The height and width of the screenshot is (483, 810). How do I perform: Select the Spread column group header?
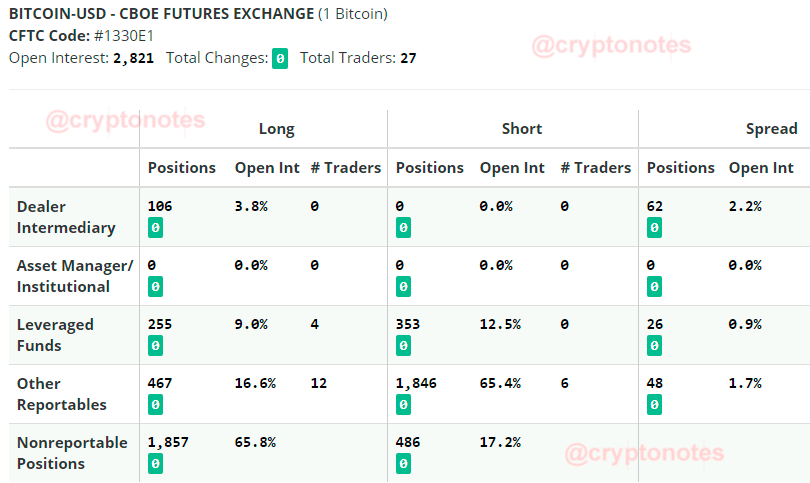tap(771, 129)
